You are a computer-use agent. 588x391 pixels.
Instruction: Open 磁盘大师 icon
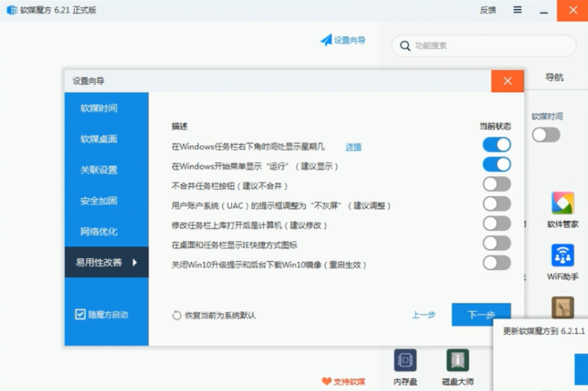point(458,360)
